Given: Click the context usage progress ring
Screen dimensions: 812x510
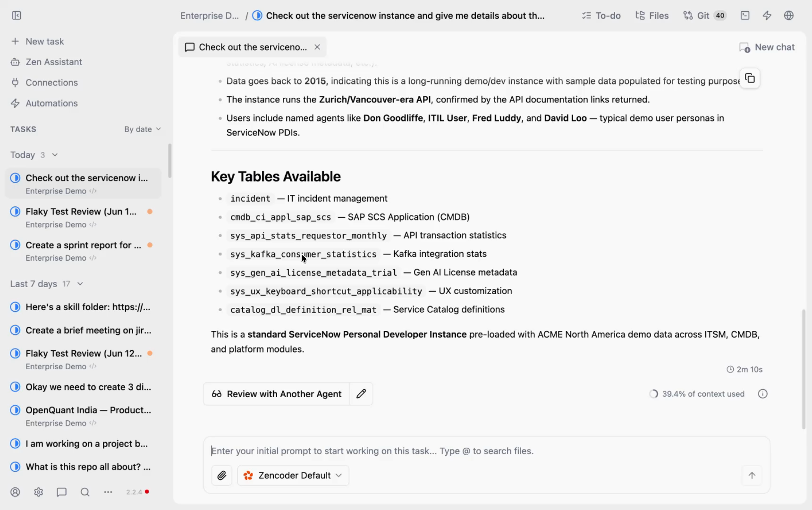Looking at the screenshot, I should [653, 394].
